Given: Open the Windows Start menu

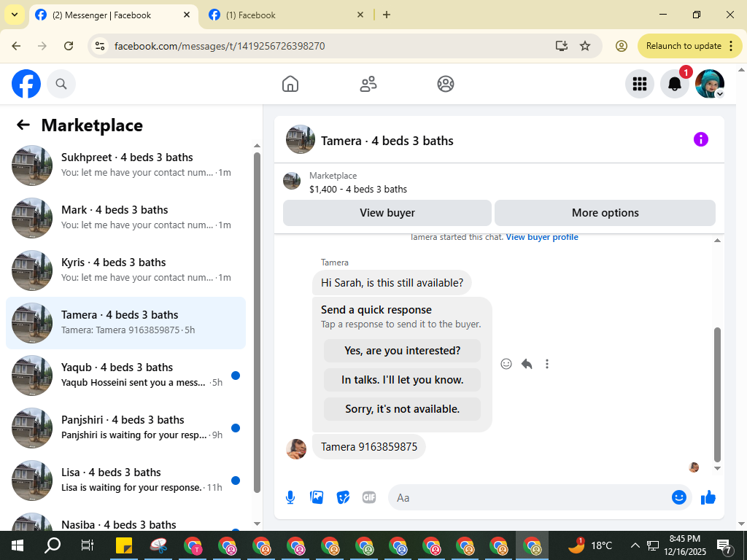Looking at the screenshot, I should tap(18, 545).
